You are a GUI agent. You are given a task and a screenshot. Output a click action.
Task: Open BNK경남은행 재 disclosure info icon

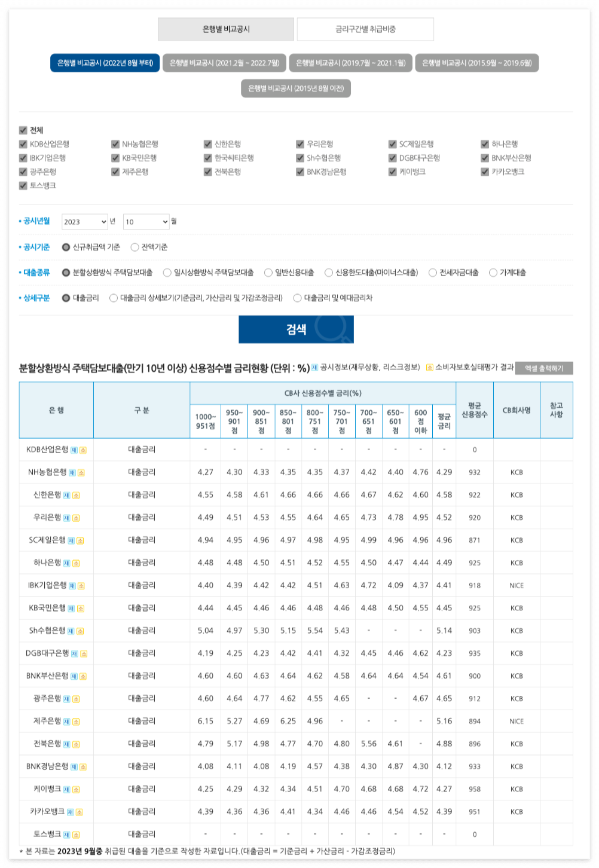74,767
